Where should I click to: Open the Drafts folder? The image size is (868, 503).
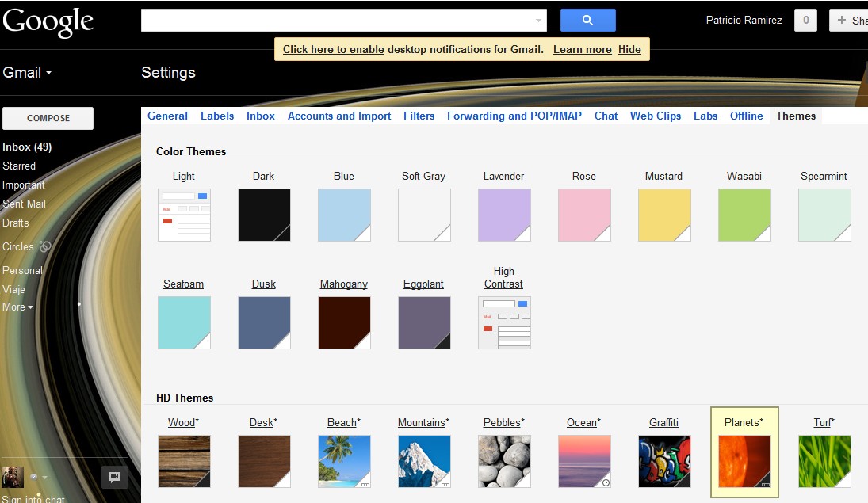click(x=16, y=223)
